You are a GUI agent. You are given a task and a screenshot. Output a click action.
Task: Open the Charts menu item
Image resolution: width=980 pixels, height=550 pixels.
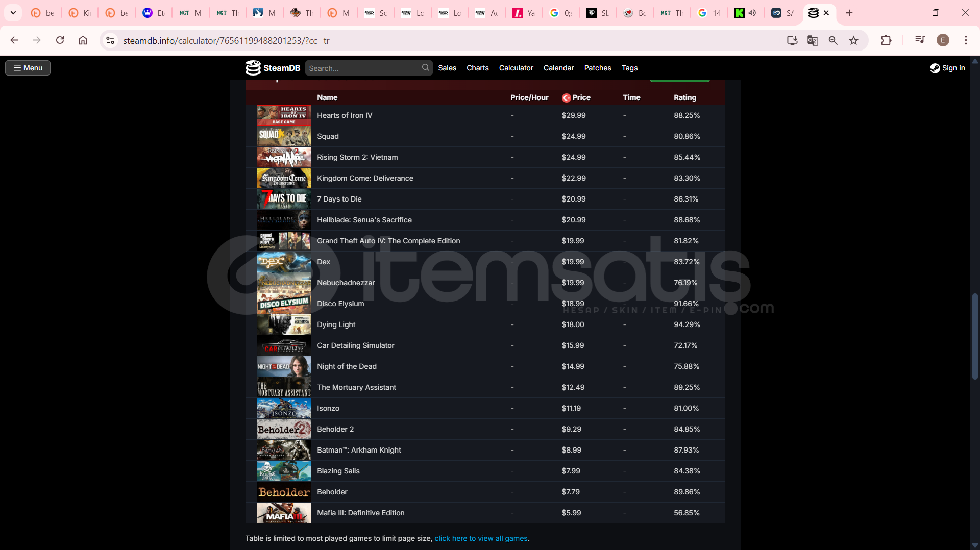pos(478,68)
